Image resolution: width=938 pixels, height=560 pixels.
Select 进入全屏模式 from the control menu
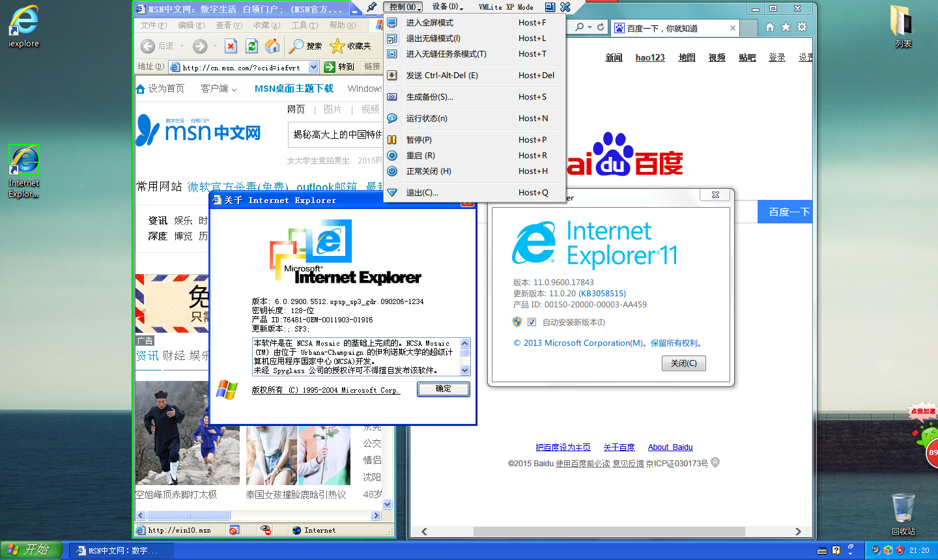(474, 22)
